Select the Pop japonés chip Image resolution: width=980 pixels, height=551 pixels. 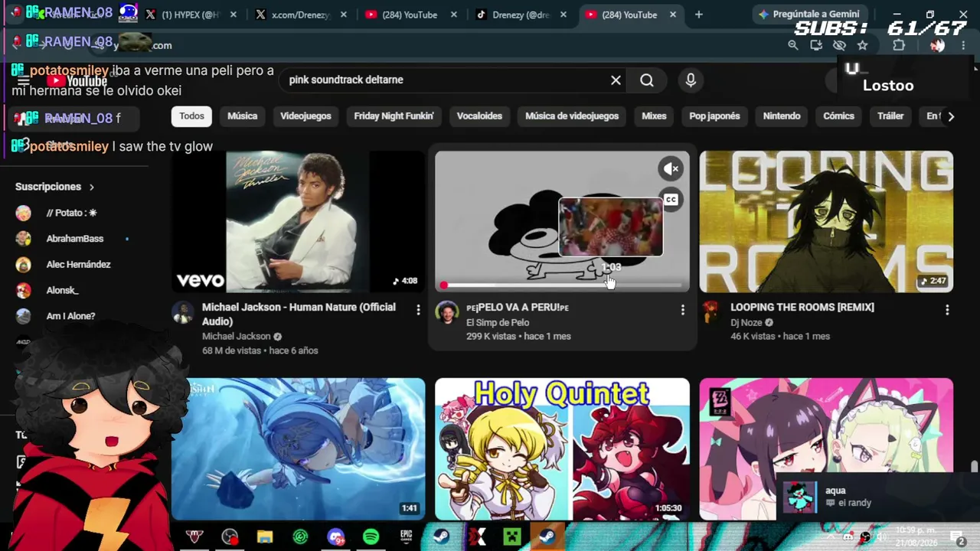[x=714, y=116]
